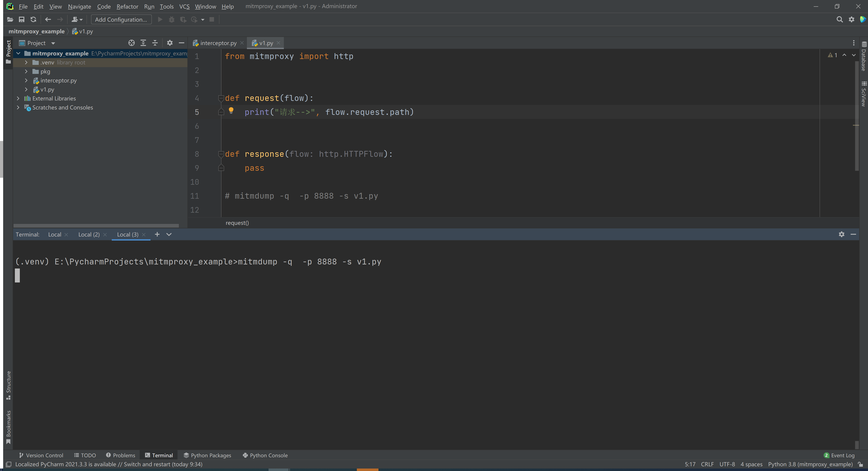Add new terminal session plus icon
This screenshot has width=868, height=471.
(157, 234)
